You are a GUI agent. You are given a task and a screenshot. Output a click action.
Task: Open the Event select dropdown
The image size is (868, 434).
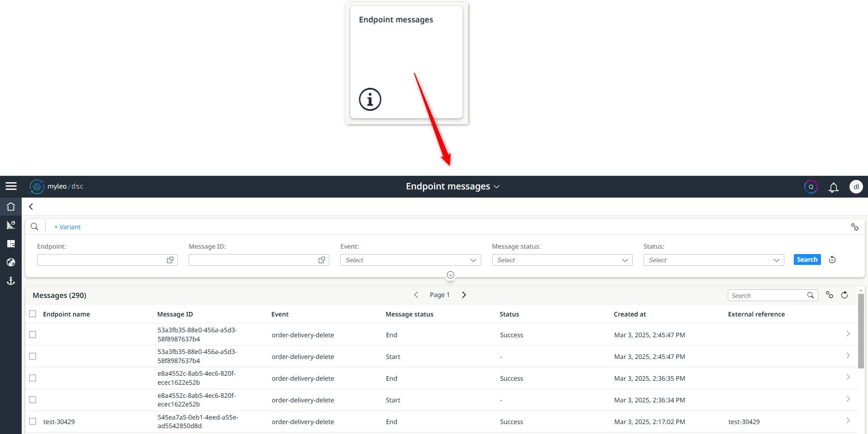click(410, 260)
